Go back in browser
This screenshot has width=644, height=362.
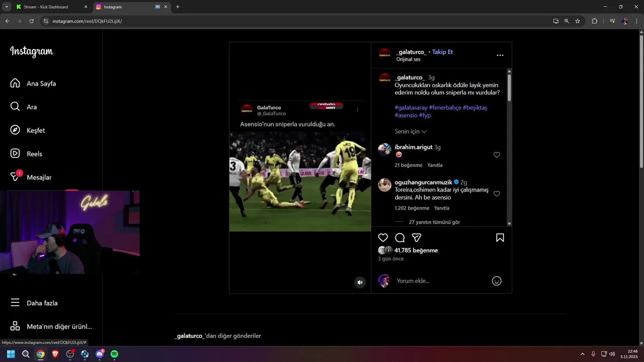[x=7, y=21]
